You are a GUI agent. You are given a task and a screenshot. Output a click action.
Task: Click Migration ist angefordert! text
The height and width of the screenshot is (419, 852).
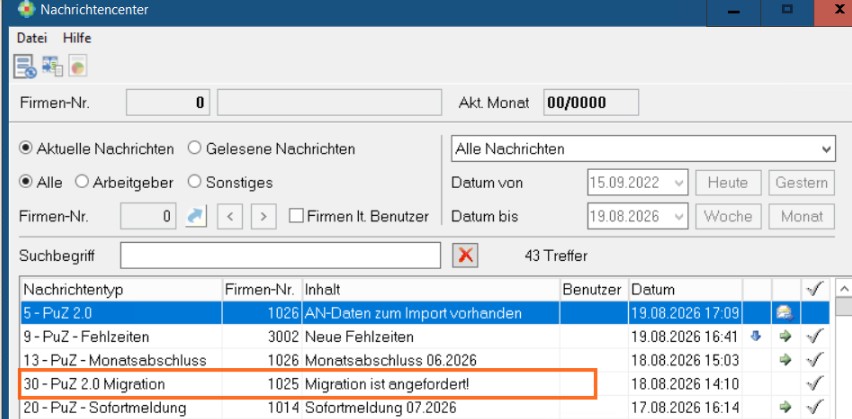(387, 384)
